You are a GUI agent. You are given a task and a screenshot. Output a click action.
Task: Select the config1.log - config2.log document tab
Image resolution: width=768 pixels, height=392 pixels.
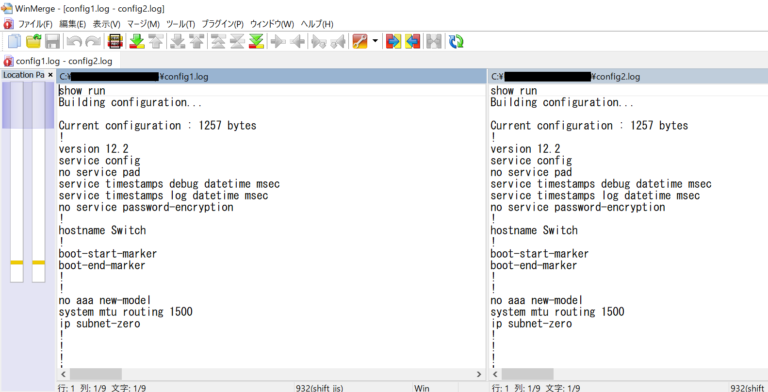point(59,61)
